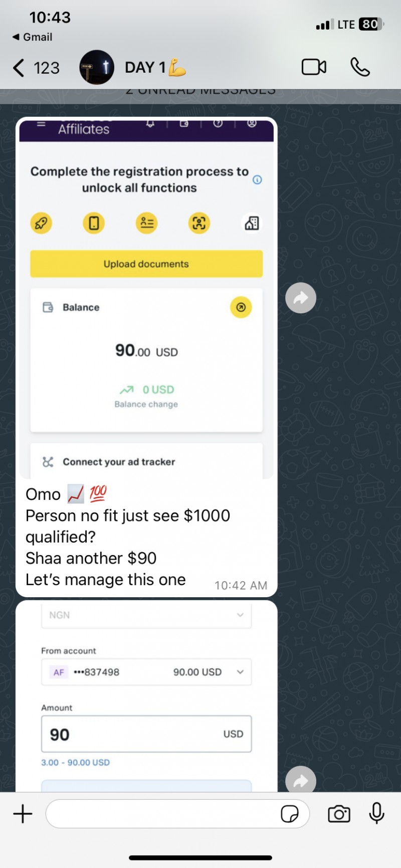Tap the Upload documents button in the screenshot

click(146, 264)
